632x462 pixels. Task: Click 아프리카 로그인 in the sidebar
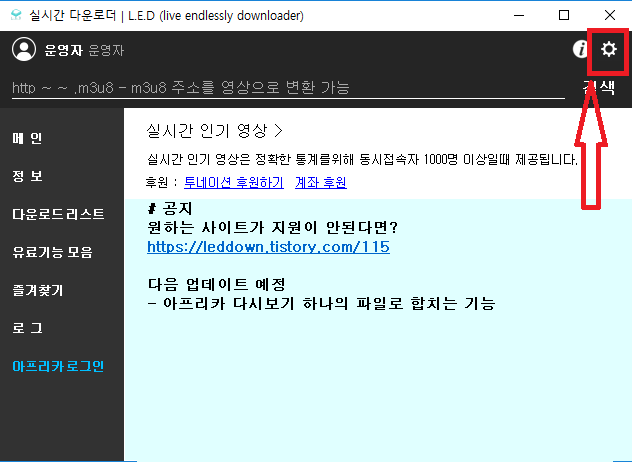pyautogui.click(x=58, y=366)
